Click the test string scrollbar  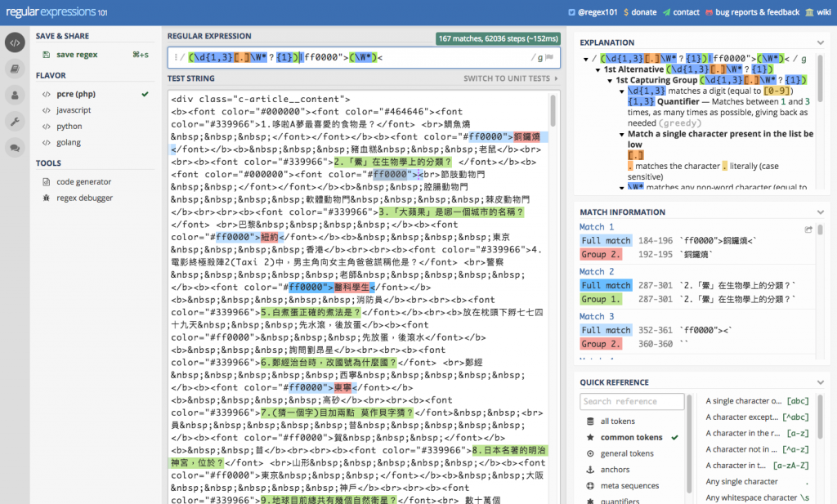[x=553, y=111]
